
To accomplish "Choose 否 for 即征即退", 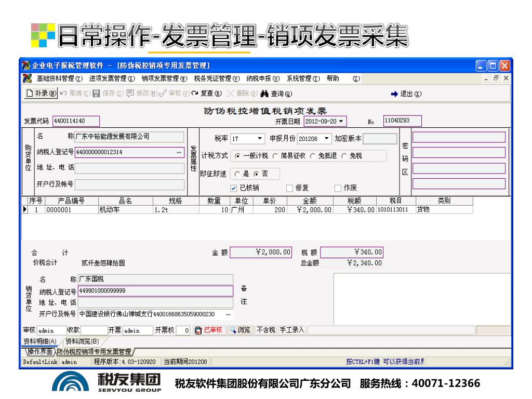I will tap(256, 174).
